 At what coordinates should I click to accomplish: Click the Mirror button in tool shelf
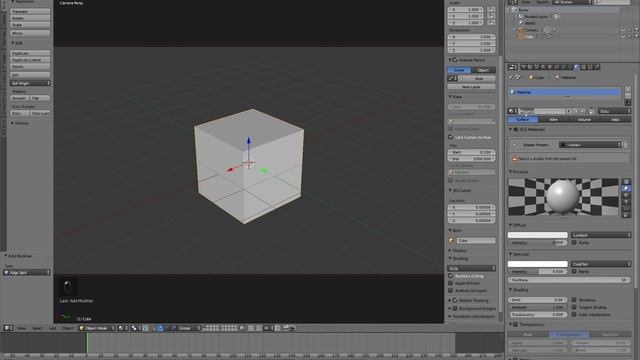coord(30,33)
